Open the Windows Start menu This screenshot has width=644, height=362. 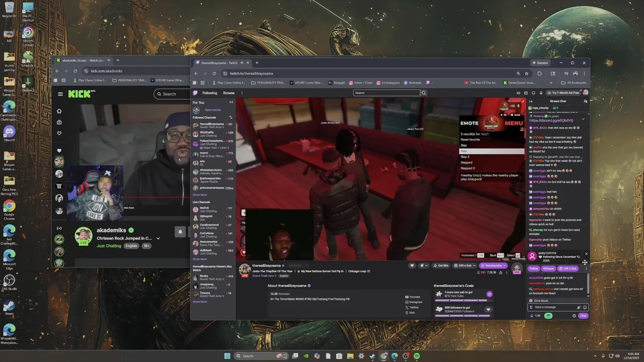click(227, 356)
